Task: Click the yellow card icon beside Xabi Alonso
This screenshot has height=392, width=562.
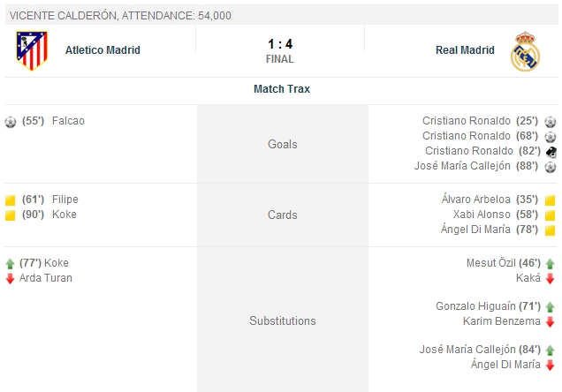Action: pyautogui.click(x=550, y=215)
